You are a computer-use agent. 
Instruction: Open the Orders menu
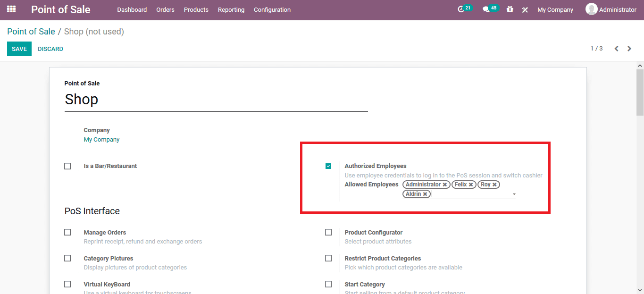[165, 9]
